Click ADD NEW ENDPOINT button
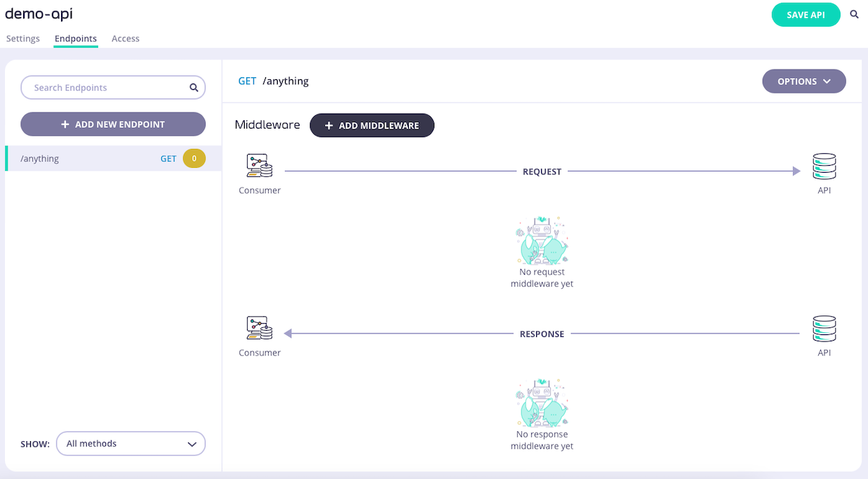 [x=113, y=124]
